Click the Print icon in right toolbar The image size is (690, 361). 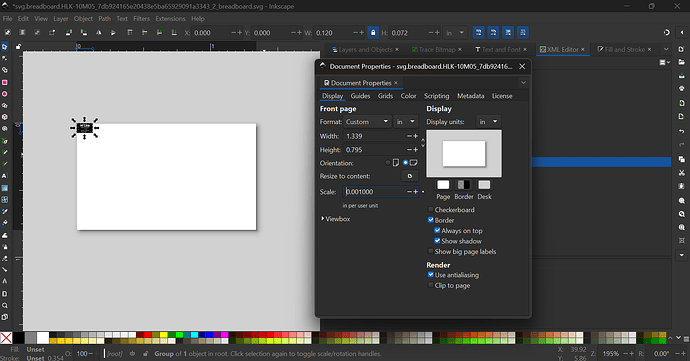(682, 88)
